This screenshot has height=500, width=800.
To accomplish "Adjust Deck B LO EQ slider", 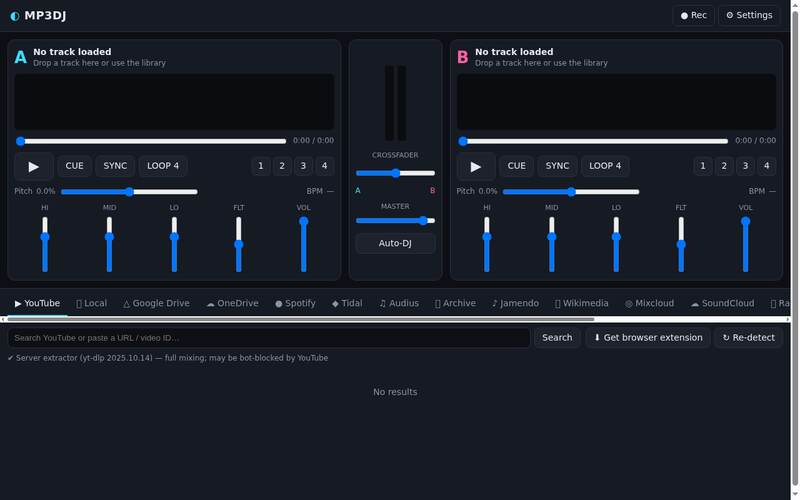I will 616,244.
